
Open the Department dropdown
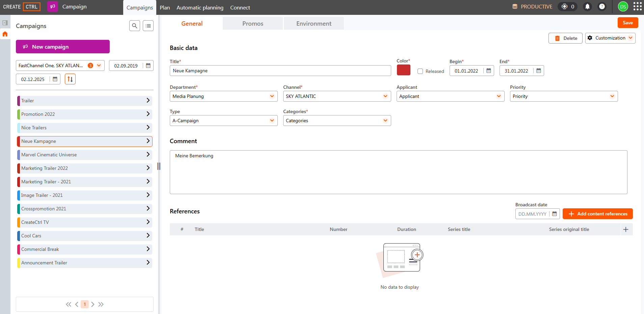tap(224, 96)
